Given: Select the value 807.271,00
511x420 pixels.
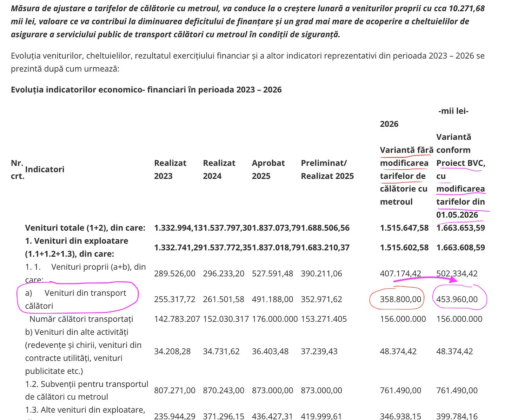Looking at the screenshot, I should (174, 390).
